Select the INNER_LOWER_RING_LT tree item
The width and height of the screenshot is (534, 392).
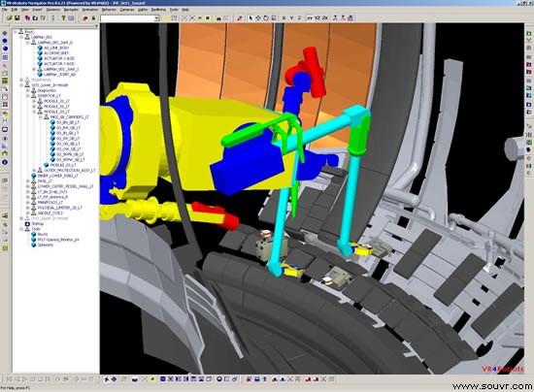(58, 176)
